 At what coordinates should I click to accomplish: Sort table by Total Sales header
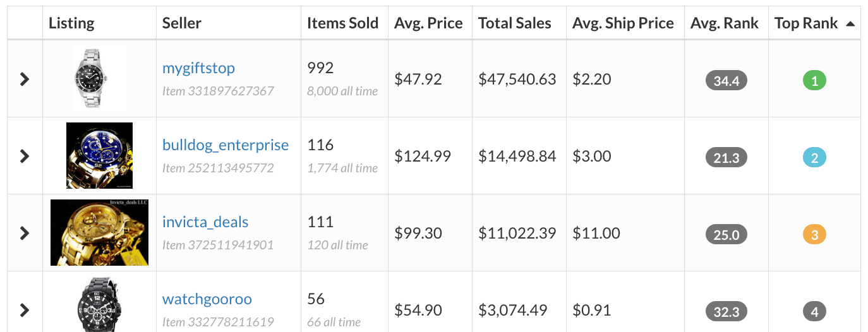[514, 24]
